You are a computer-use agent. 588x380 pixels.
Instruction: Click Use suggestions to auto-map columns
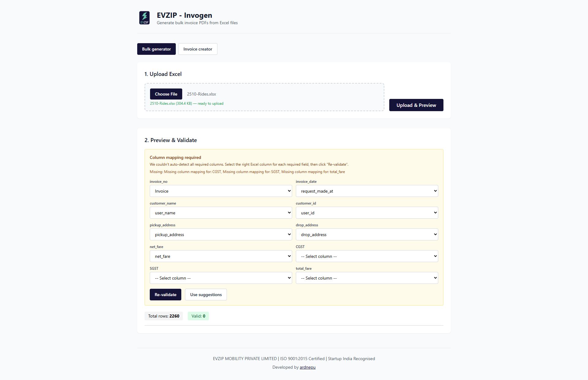(x=205, y=294)
